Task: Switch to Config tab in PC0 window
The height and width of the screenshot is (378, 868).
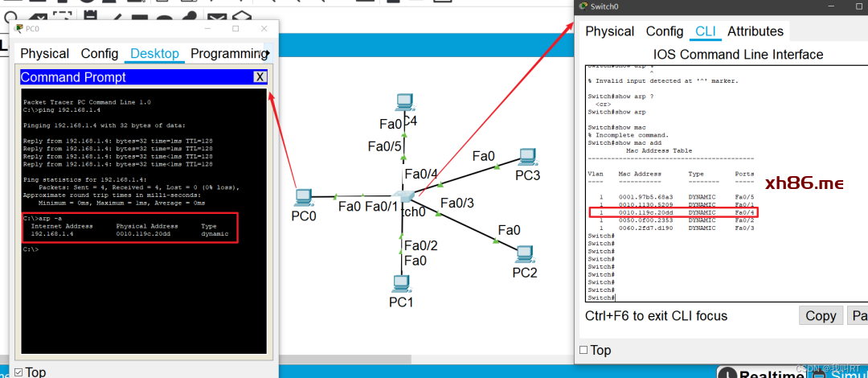Action: coord(99,54)
